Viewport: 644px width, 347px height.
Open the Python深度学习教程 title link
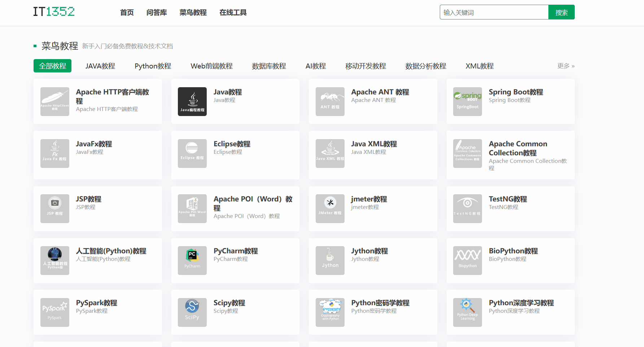521,303
